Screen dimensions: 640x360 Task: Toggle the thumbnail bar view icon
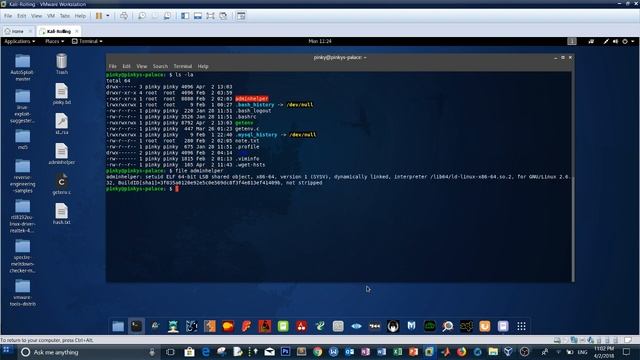tap(198, 16)
